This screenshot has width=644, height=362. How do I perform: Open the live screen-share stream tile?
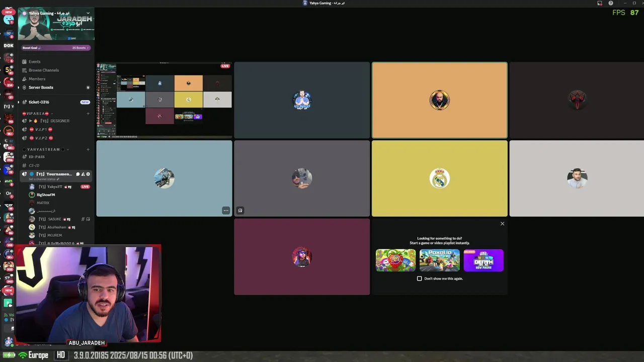click(x=164, y=100)
